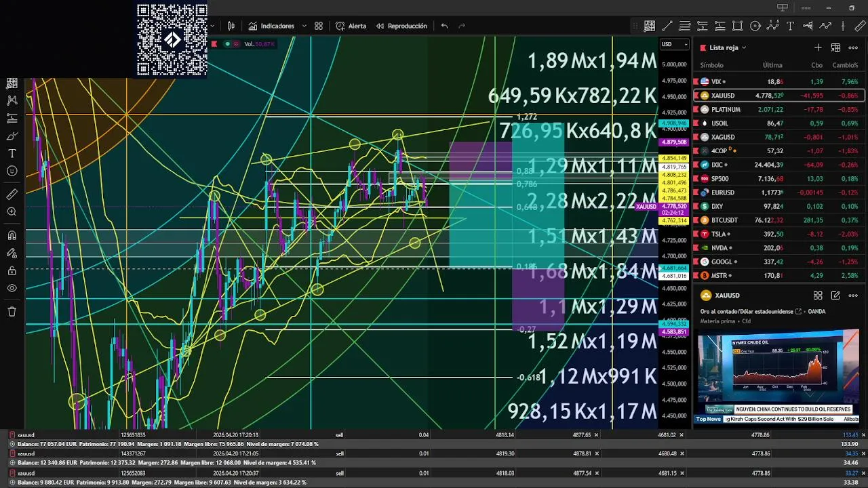Open the emoji icons tool in the left sidebar
This screenshot has height=488, width=868.
tap(12, 171)
